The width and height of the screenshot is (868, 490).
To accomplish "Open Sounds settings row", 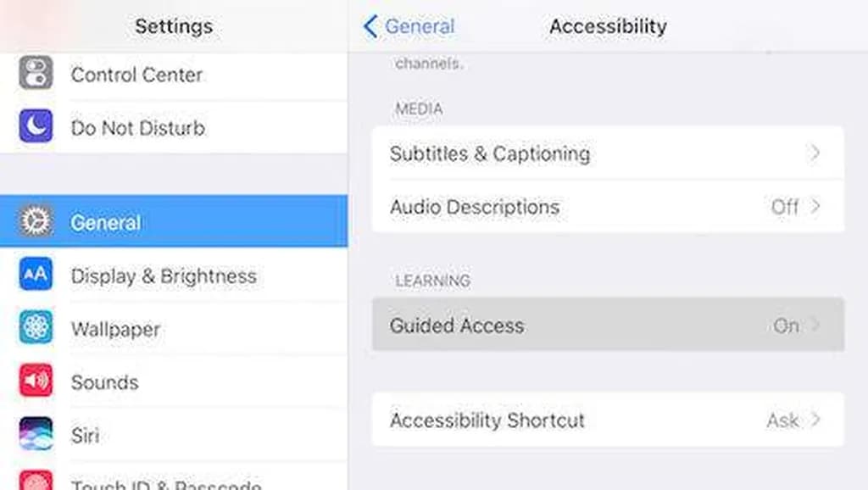I will (104, 382).
